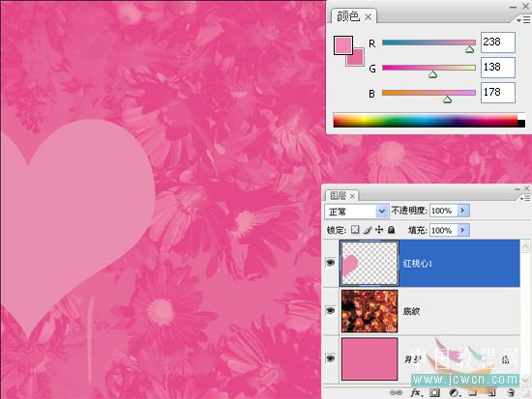This screenshot has height=399, width=532.
Task: Lock image pixels brush icon
Action: pyautogui.click(x=368, y=230)
